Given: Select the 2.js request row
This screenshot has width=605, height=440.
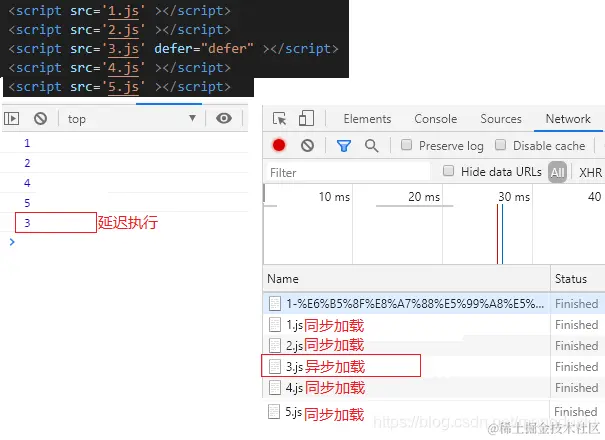Looking at the screenshot, I should click(x=434, y=345).
